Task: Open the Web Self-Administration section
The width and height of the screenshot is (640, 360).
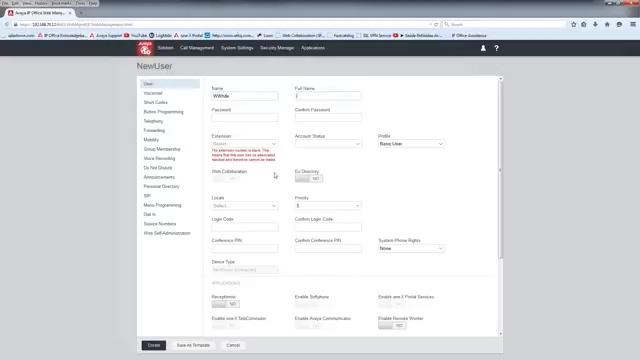Action: tap(167, 233)
